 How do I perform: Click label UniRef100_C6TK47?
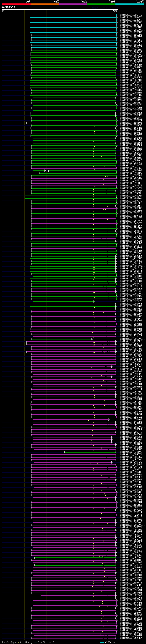pyautogui.click(x=131, y=221)
